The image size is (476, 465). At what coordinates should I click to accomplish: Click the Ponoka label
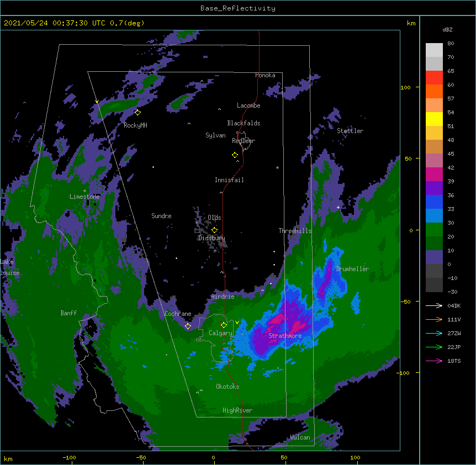click(265, 75)
